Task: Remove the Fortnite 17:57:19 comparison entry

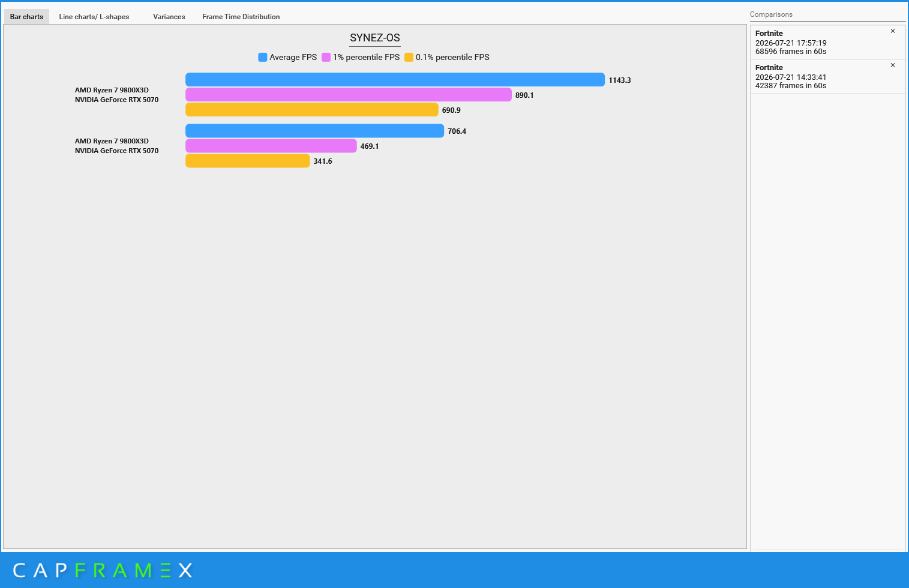Action: pos(893,31)
